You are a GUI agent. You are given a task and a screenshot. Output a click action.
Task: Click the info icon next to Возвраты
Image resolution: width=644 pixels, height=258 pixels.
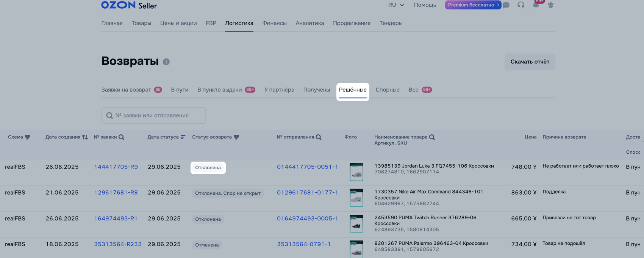[166, 61]
